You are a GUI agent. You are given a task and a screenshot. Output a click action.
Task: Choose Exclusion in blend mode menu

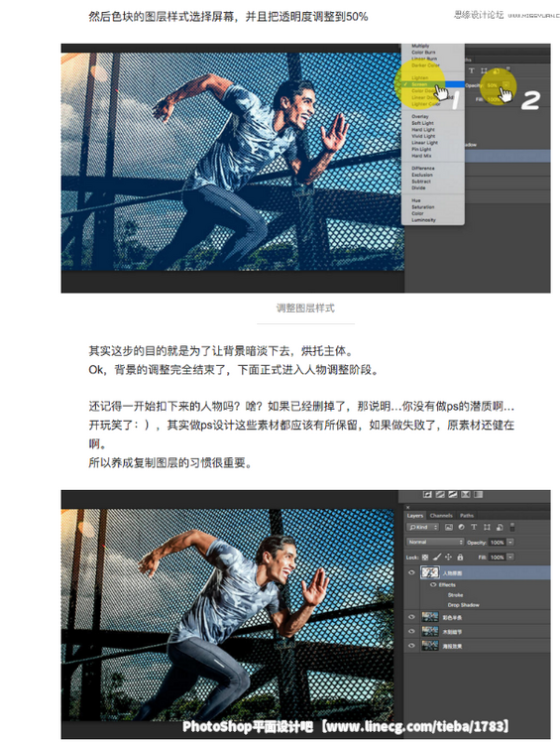[433, 175]
